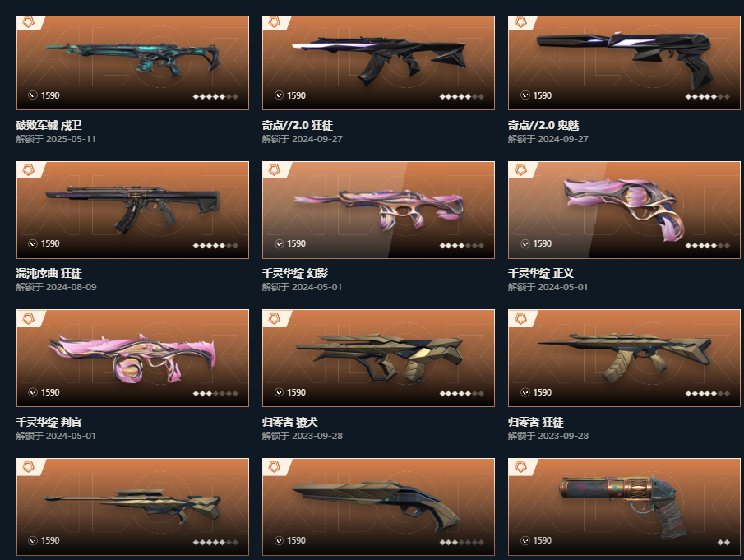This screenshot has height=560, width=744.
Task: Click badge icon on 归零者 狂徒 card
Action: (x=520, y=318)
